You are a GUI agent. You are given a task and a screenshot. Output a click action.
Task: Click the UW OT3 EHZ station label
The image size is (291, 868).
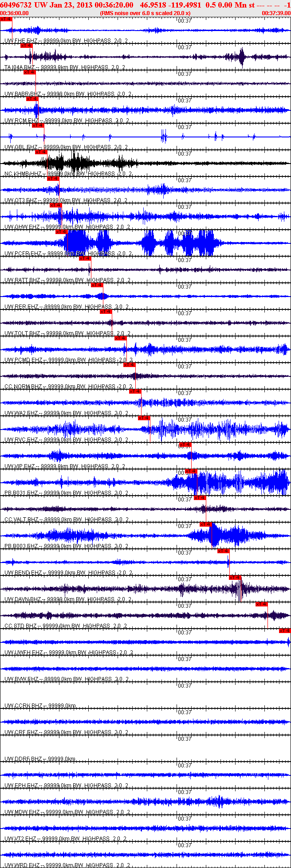coord(21,200)
